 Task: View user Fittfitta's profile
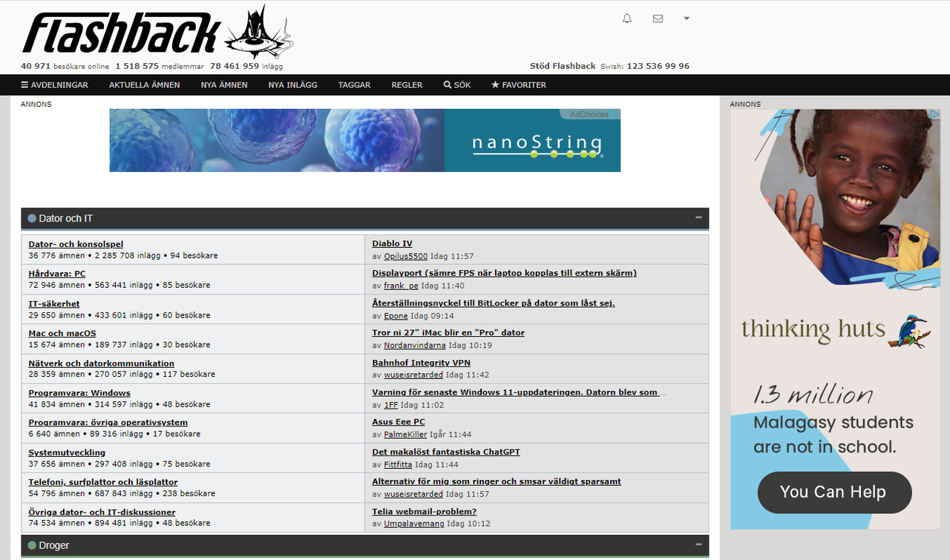point(398,464)
